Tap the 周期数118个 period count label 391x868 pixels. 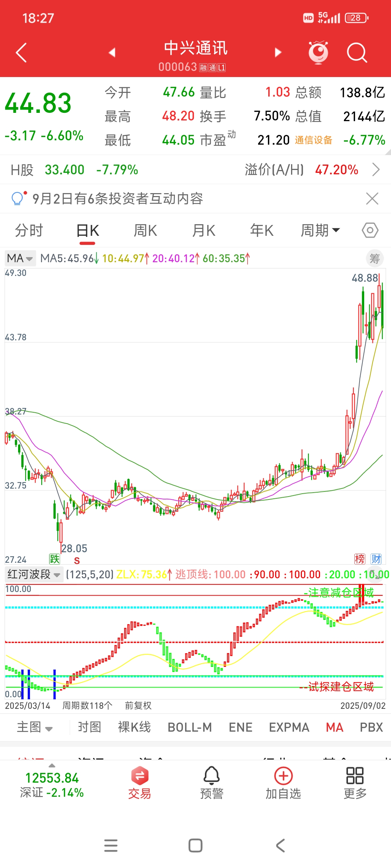click(x=87, y=706)
